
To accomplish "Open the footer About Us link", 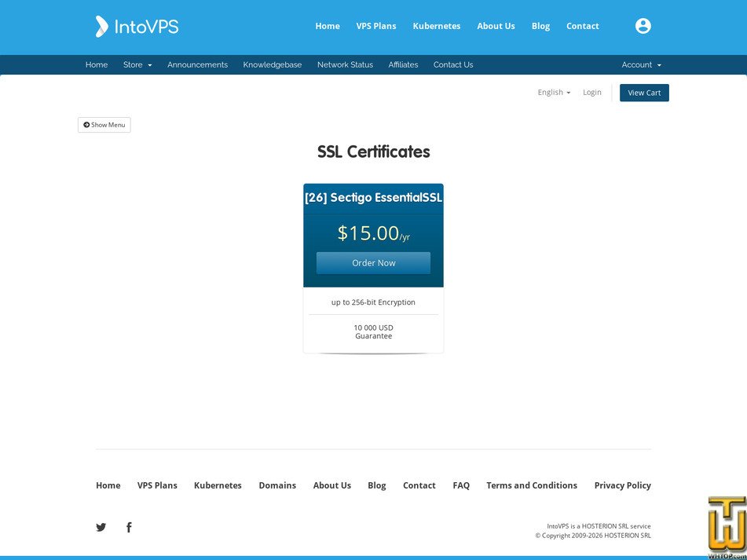I will tap(332, 485).
